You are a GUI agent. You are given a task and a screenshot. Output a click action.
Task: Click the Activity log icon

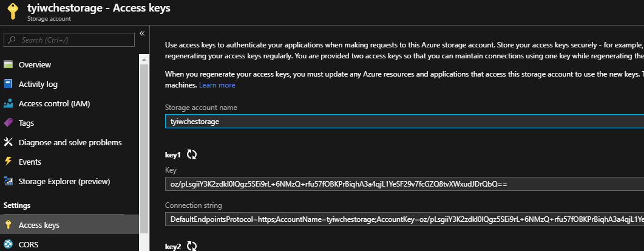point(8,84)
